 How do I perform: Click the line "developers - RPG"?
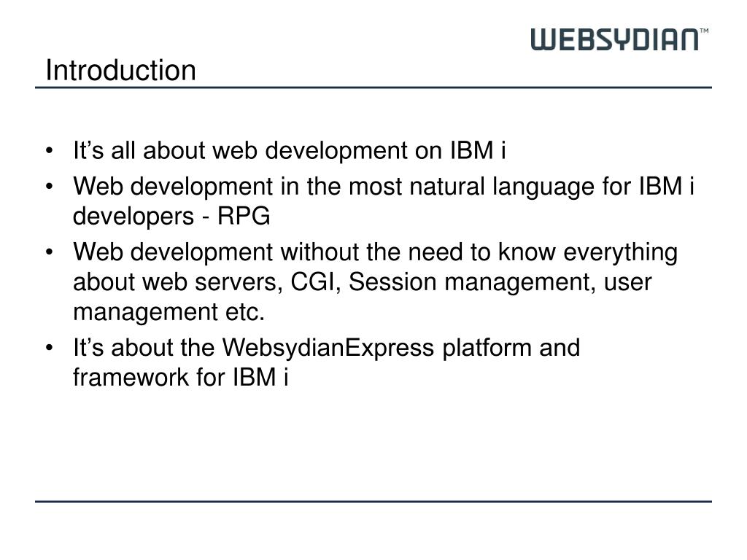tap(171, 216)
